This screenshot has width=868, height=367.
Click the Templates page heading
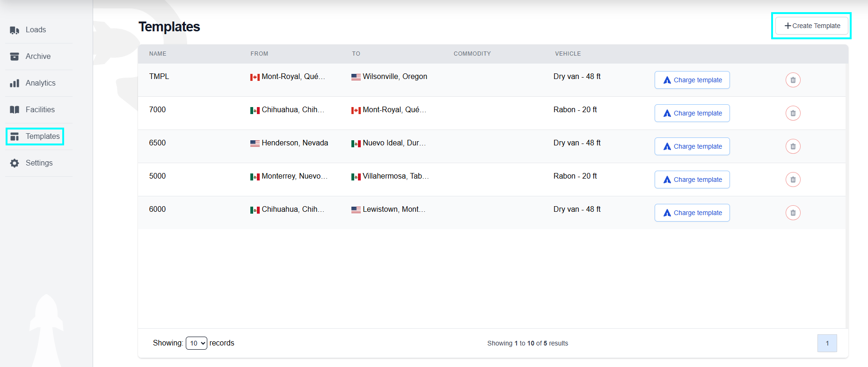click(x=169, y=27)
